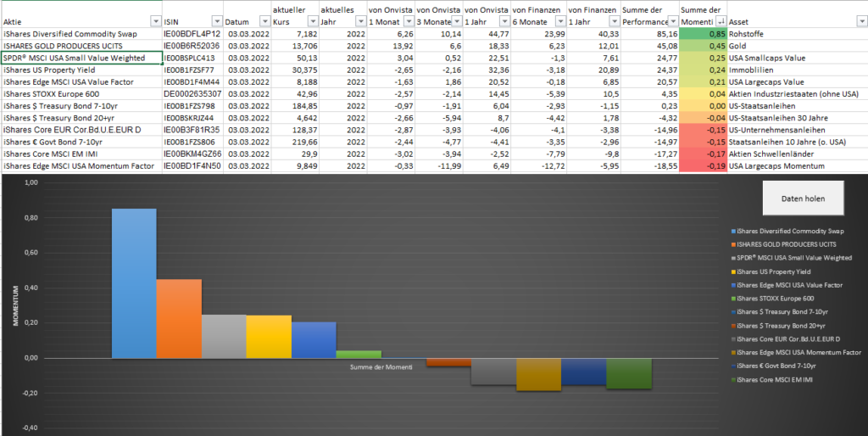Select Asset cell USA Largecaps Momentum
Image resolution: width=868 pixels, height=436 pixels.
tap(797, 166)
